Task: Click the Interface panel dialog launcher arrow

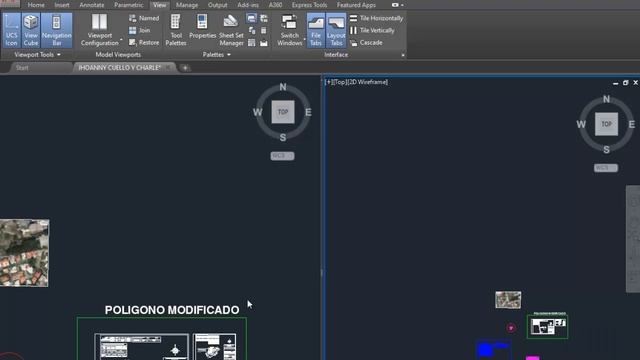Action: 403,55
